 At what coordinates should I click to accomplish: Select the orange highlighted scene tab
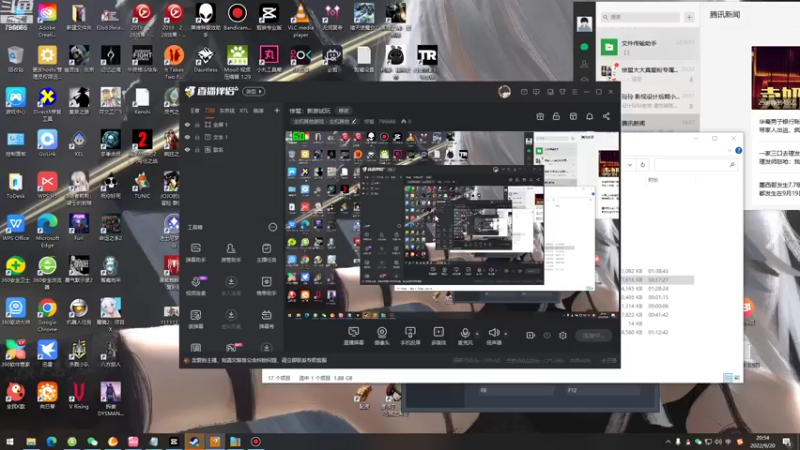[210, 111]
